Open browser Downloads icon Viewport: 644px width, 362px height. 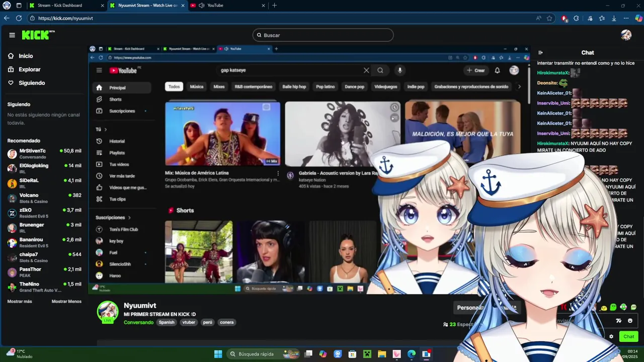614,18
